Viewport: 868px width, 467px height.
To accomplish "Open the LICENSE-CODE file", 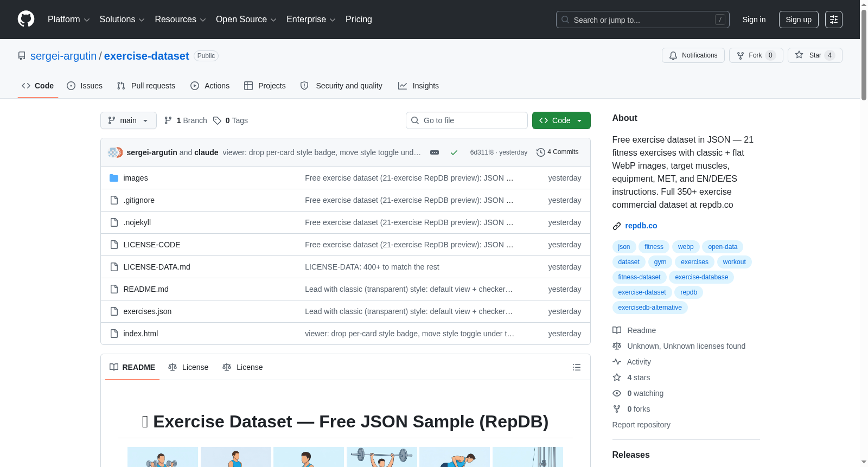I will (x=152, y=245).
